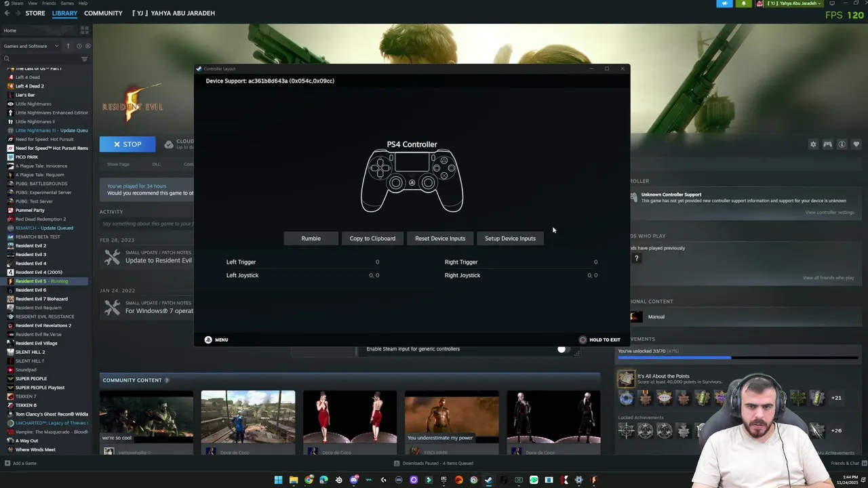Stop the running game with STOP
Viewport: 868px width, 488px height.
point(127,144)
